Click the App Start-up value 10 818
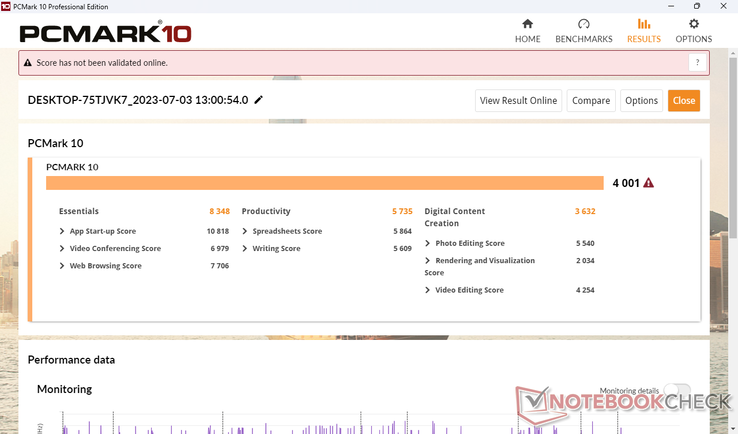The image size is (738, 434). click(217, 231)
